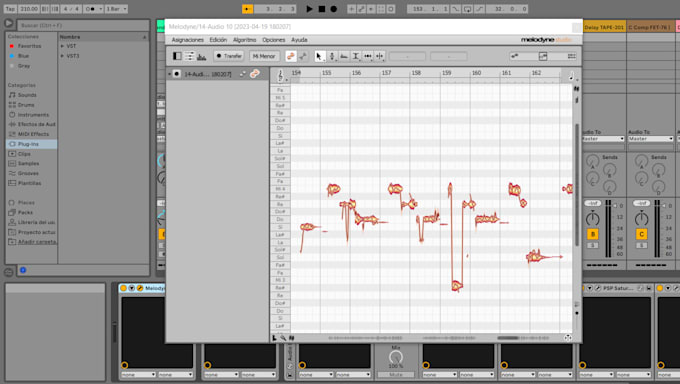Click the play button in Ableton transport
This screenshot has height=384, width=680.
click(x=309, y=9)
